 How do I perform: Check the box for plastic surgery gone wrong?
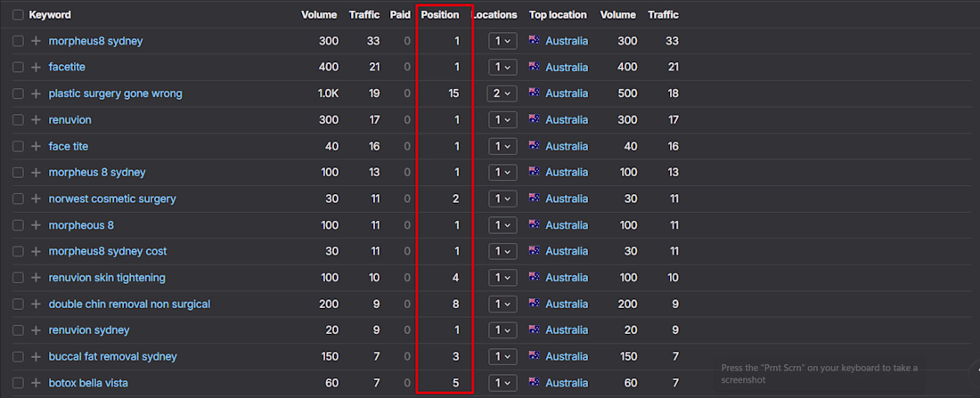[x=18, y=93]
